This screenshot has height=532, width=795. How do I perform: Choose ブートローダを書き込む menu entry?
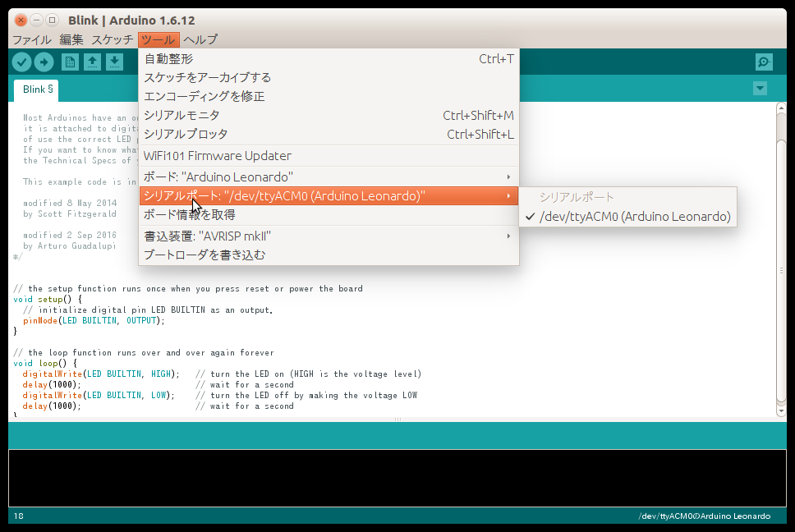pyautogui.click(x=329, y=255)
